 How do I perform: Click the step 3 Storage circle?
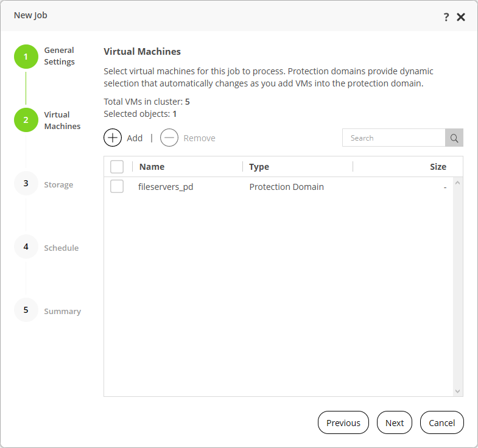click(26, 183)
